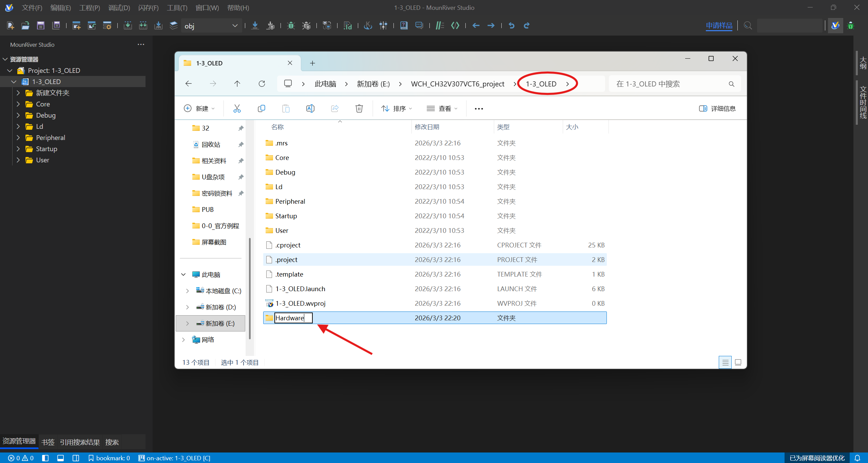Switch to the 书签 tab

[48, 442]
